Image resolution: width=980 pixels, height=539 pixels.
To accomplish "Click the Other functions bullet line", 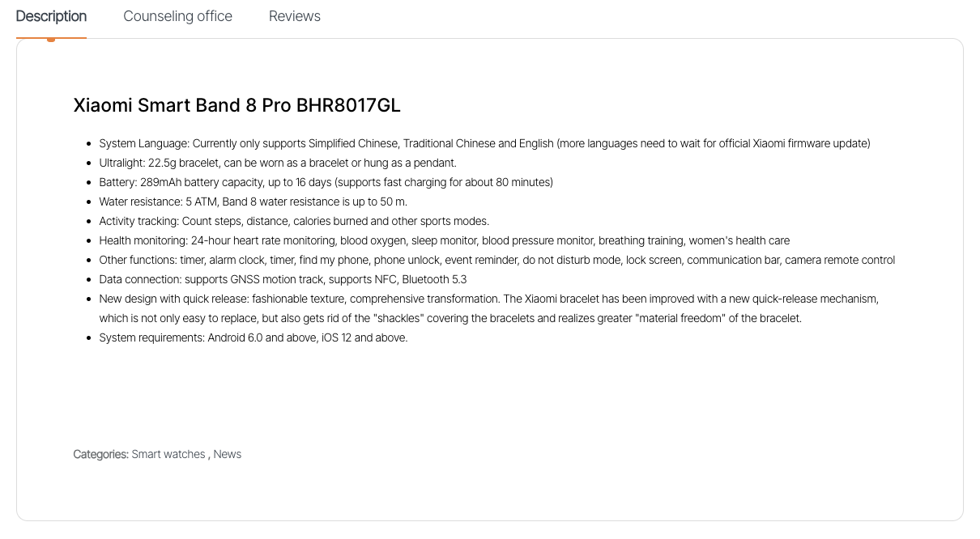I will (x=496, y=260).
